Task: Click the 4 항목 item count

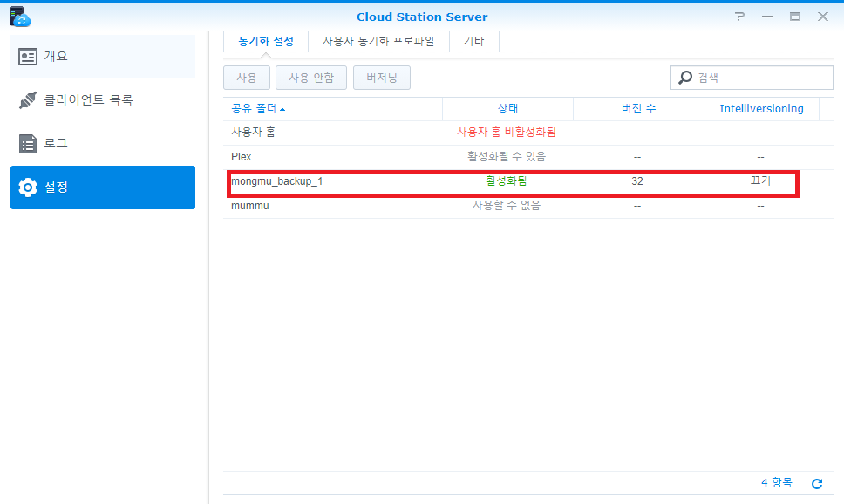Action: pyautogui.click(x=777, y=482)
